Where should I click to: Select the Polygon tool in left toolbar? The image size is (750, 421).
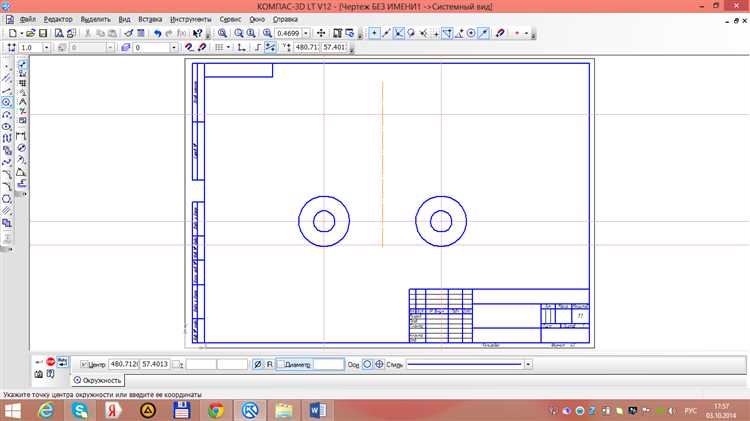[x=7, y=199]
